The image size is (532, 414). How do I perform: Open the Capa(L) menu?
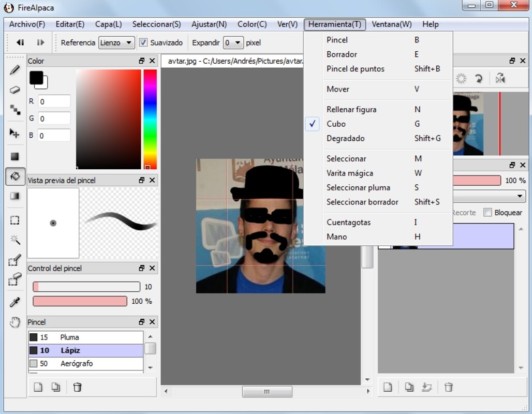108,24
